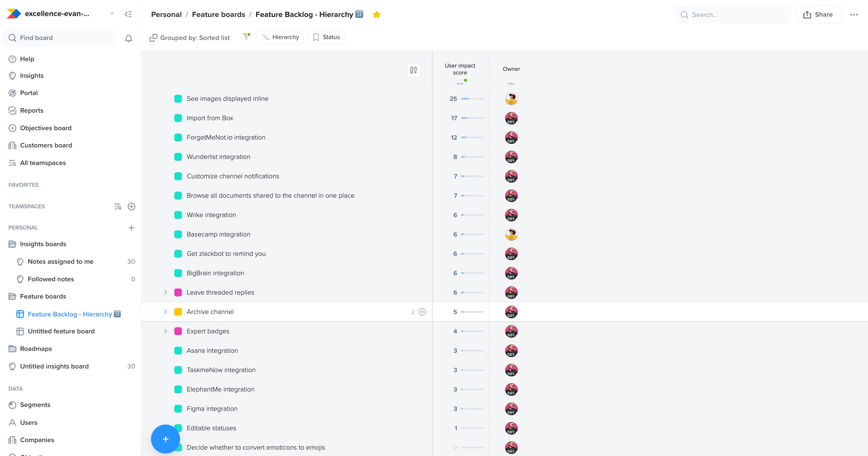The width and height of the screenshot is (868, 456).
Task: Open Untitled feature board in the sidebar
Action: tap(61, 331)
